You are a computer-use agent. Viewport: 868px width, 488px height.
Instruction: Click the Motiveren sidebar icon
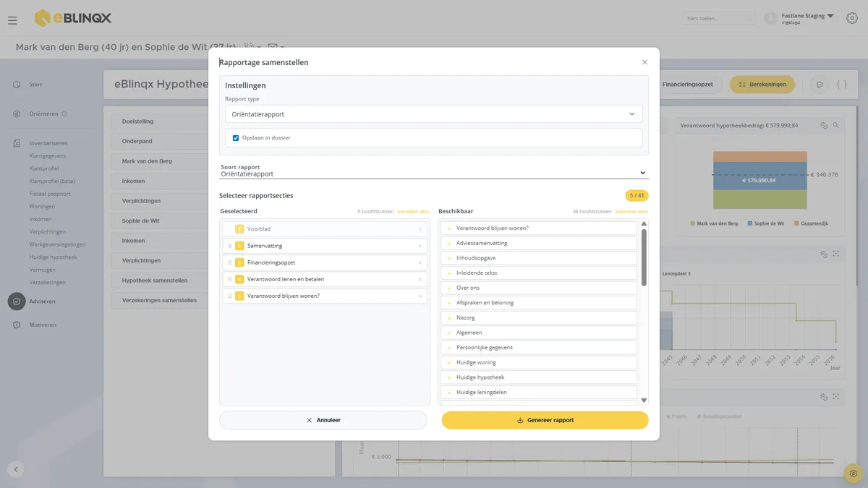(x=17, y=325)
